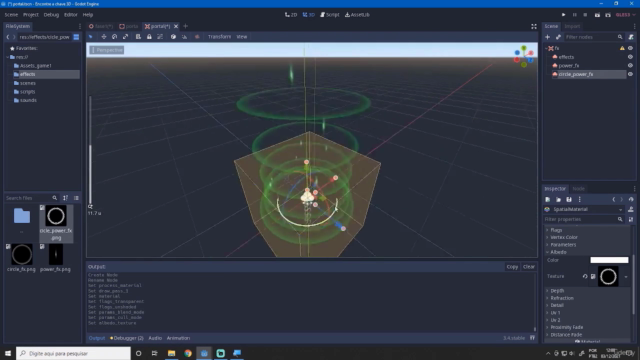The height and width of the screenshot is (360, 640).
Task: Add a new node with plus icon
Action: tap(547, 37)
